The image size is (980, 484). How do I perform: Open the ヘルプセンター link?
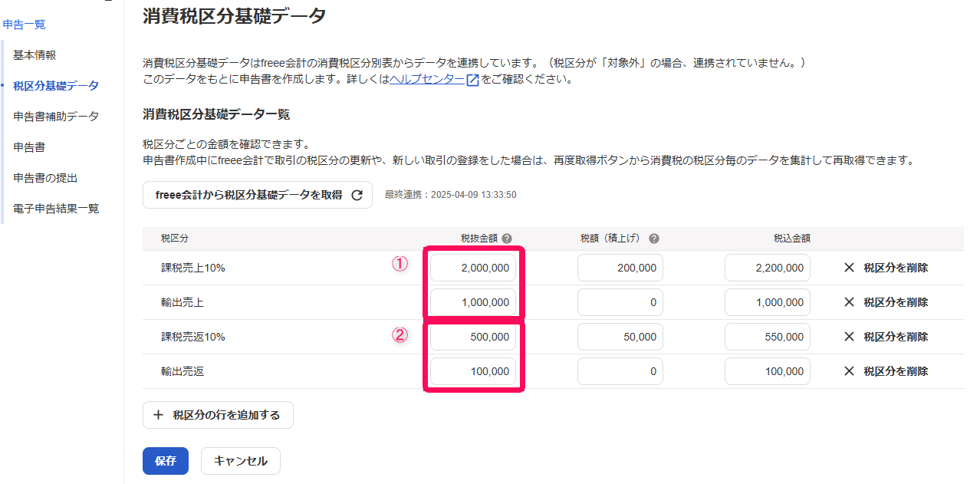[x=427, y=79]
